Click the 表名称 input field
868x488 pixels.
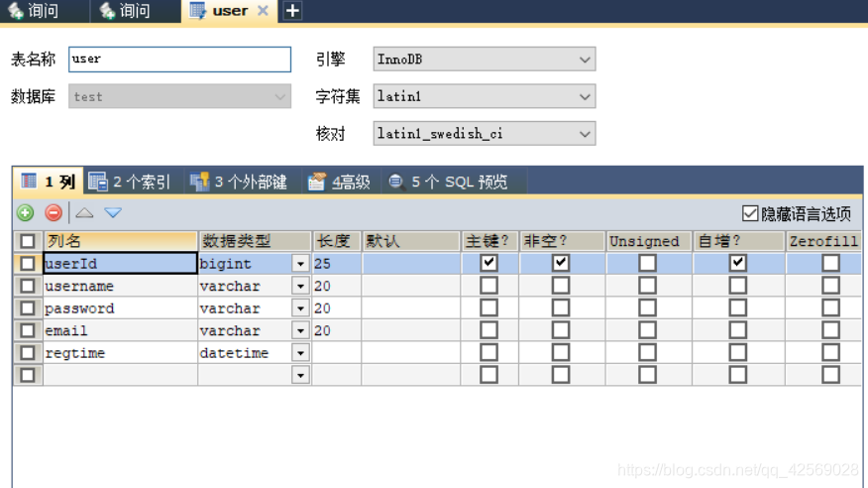[180, 60]
